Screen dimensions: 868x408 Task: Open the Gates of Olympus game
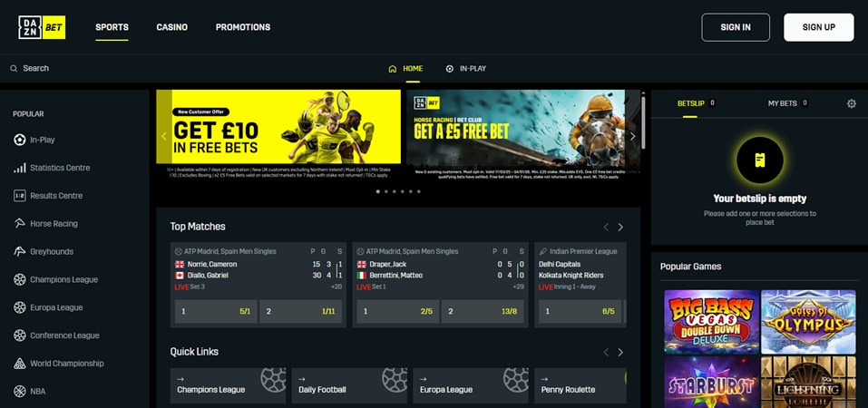808,322
